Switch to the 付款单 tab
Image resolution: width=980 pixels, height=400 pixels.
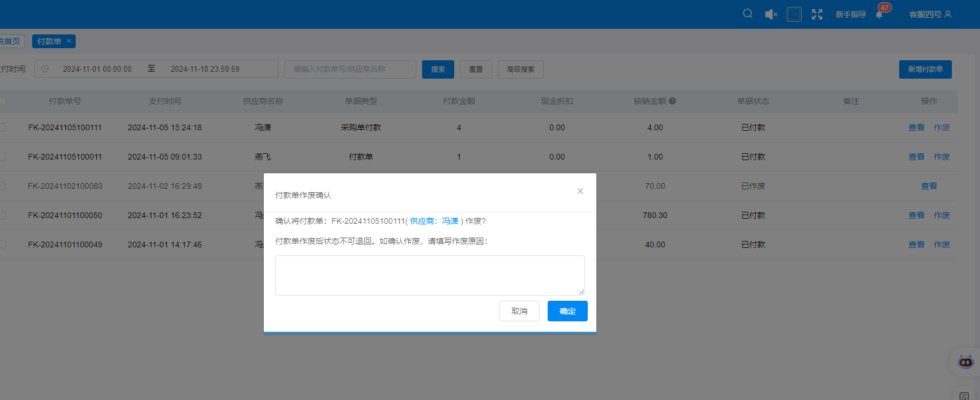(49, 41)
